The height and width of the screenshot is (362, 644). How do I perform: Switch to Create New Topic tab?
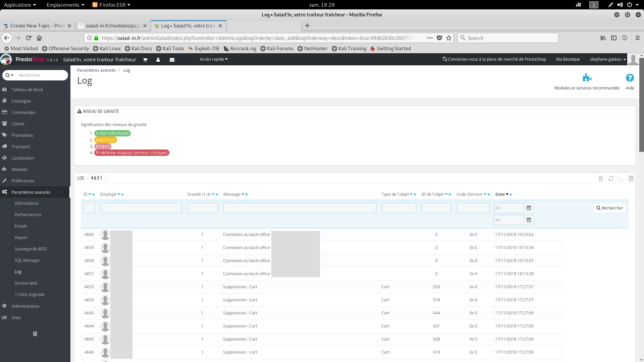pos(37,26)
